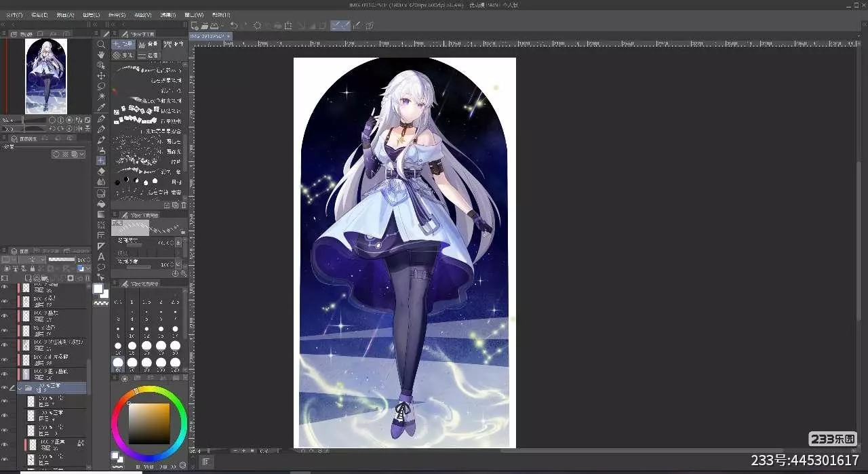Click delete sub tool trash icon

point(183,204)
